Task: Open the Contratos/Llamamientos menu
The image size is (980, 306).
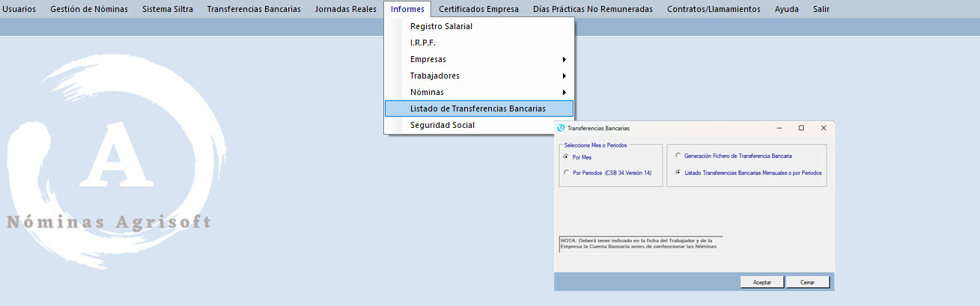Action: 713,9
